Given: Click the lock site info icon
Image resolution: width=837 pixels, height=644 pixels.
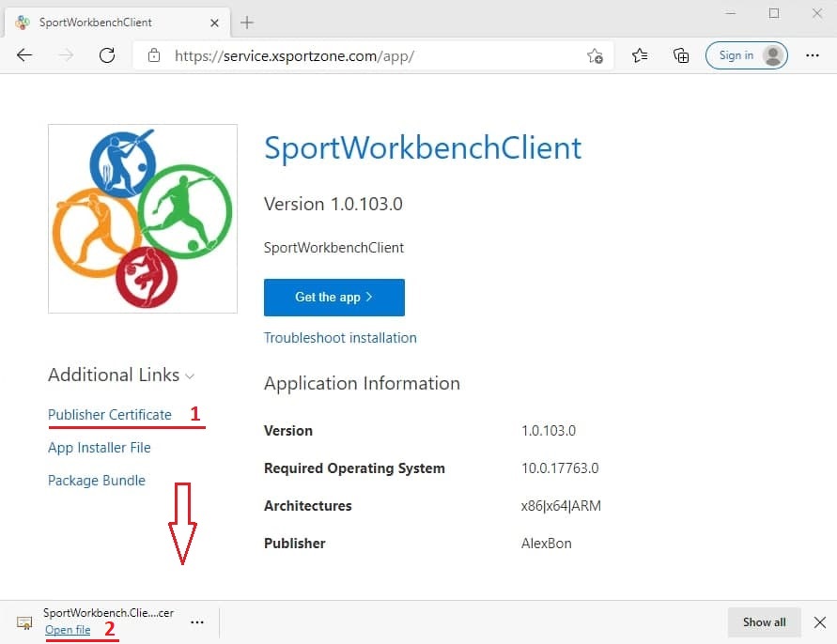Looking at the screenshot, I should (x=154, y=55).
